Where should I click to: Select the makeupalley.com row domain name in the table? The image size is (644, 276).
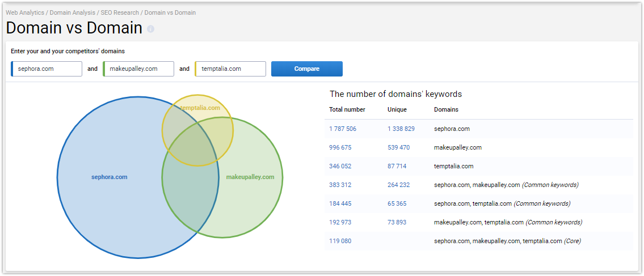click(x=458, y=148)
